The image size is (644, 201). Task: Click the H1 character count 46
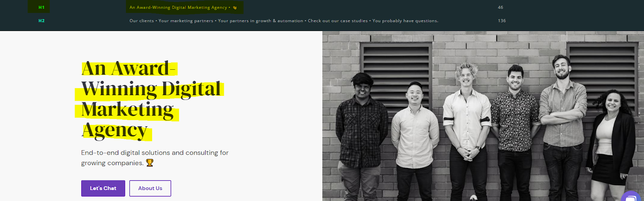[x=500, y=7]
